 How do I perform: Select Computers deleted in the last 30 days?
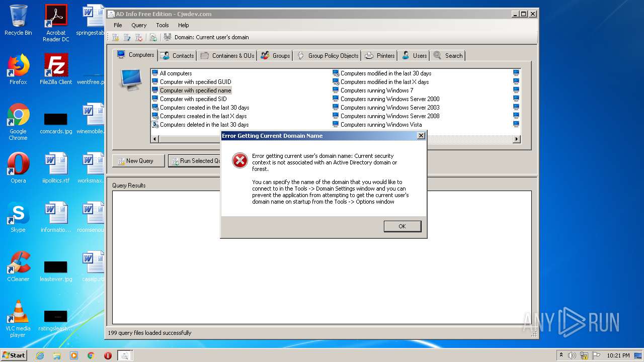200,125
